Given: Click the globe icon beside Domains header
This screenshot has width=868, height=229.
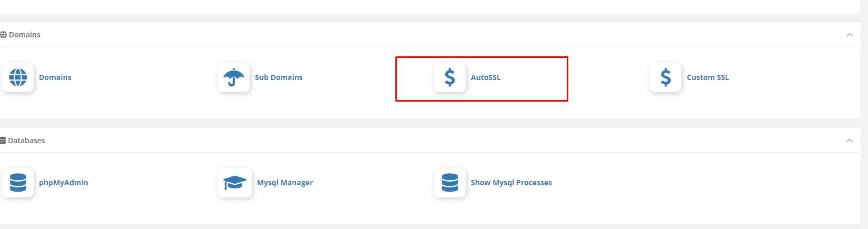Looking at the screenshot, I should pyautogui.click(x=3, y=35).
